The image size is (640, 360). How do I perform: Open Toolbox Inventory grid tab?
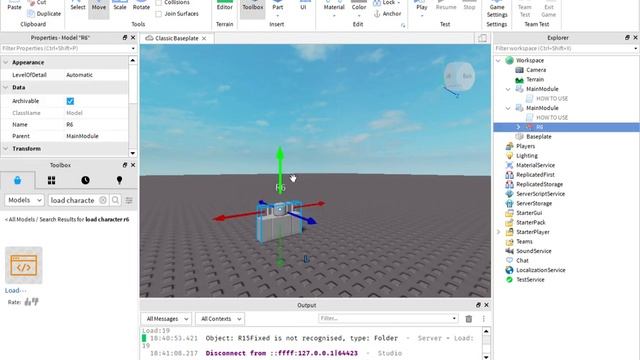pos(51,180)
